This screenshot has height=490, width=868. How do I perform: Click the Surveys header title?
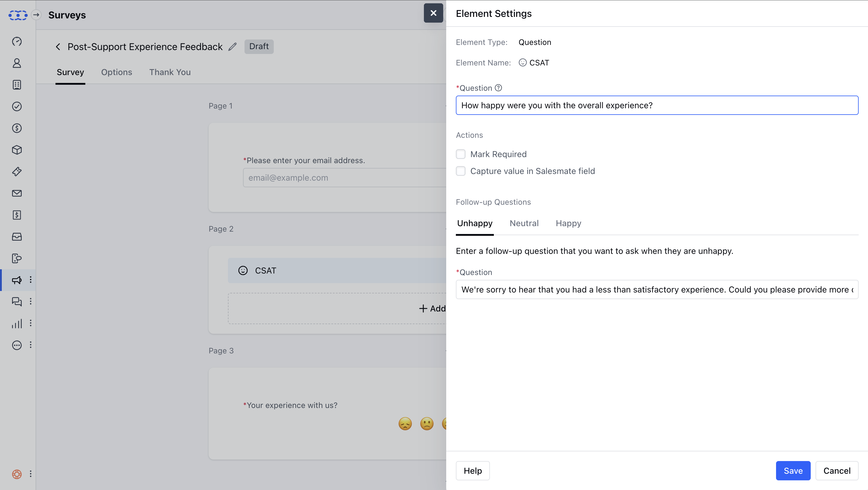click(x=67, y=15)
